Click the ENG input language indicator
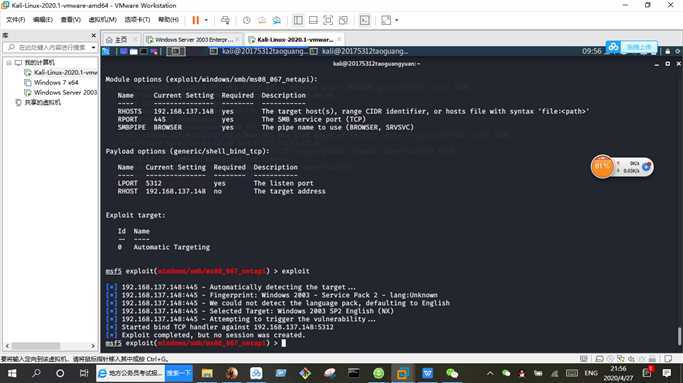Viewport: 683px width, 383px height. coord(591,373)
